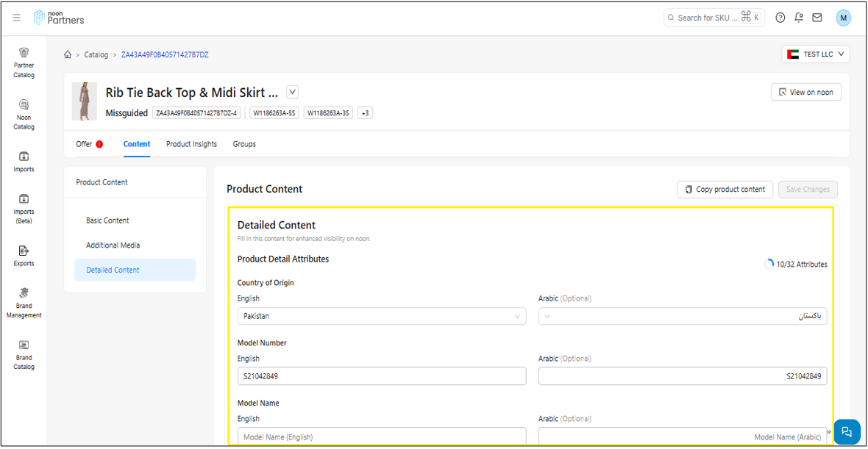Screen dimensions: 868x449
Task: Open Country of Origin English dropdown
Action: 381,316
